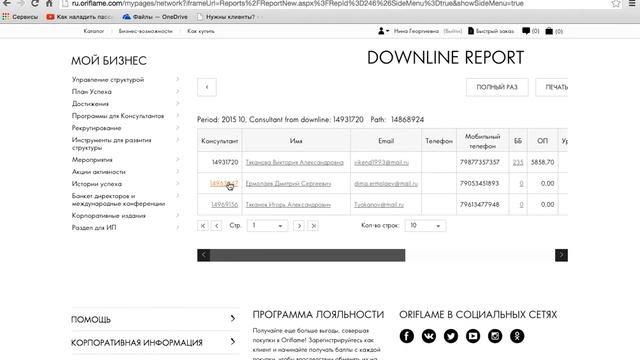Open the Бизнес-возможности menu

[x=146, y=31]
